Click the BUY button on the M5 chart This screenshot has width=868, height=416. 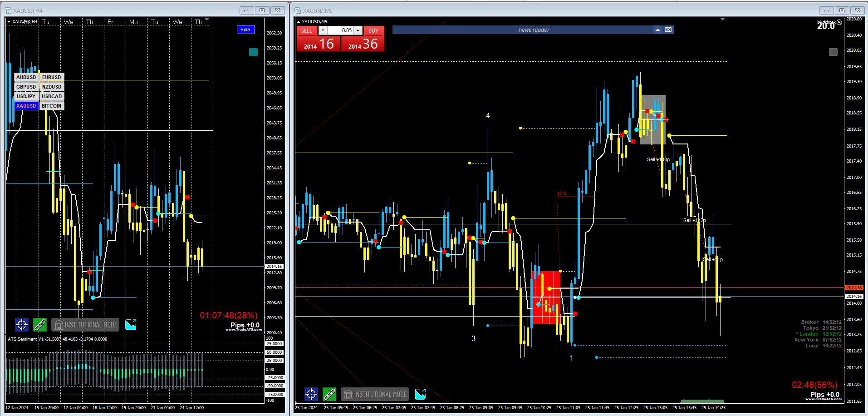point(373,30)
